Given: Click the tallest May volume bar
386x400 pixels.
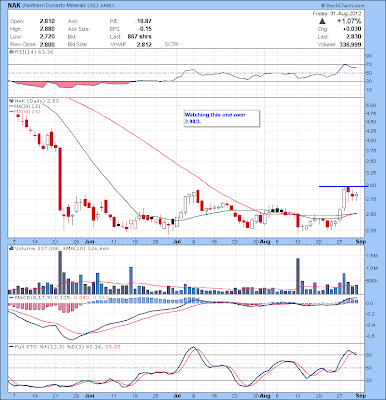Looking at the screenshot, I should click(x=60, y=272).
